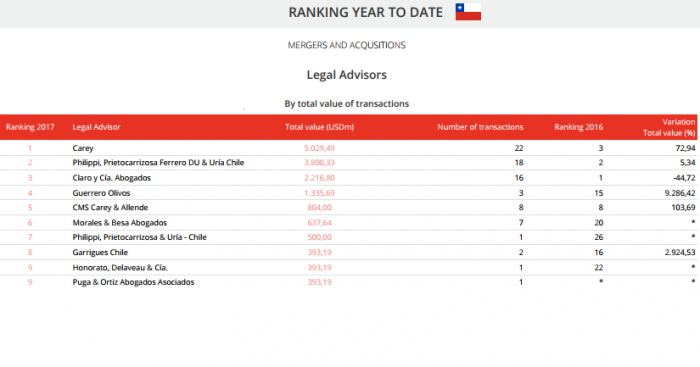Click the Total value (USDm) column header
This screenshot has height=367, width=700.
pos(320,127)
